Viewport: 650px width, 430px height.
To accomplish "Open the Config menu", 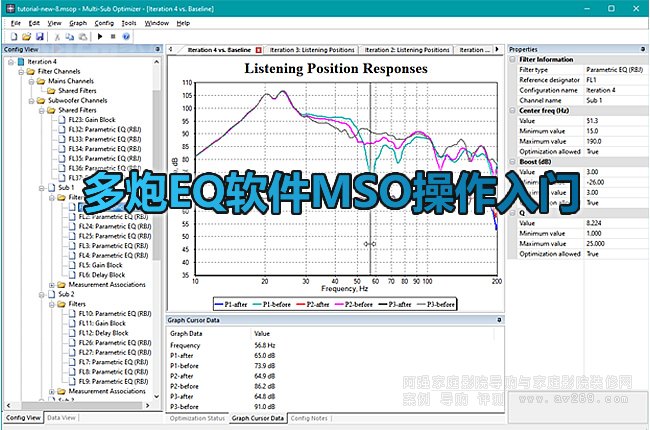I will tap(104, 23).
